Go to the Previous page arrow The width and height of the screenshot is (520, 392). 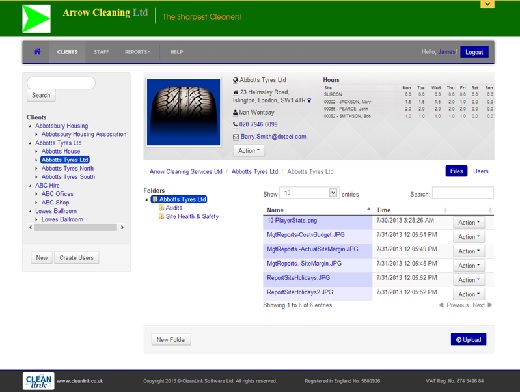coord(441,305)
